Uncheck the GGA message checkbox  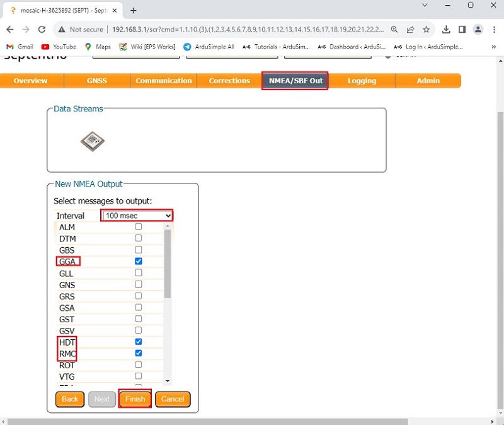point(139,261)
